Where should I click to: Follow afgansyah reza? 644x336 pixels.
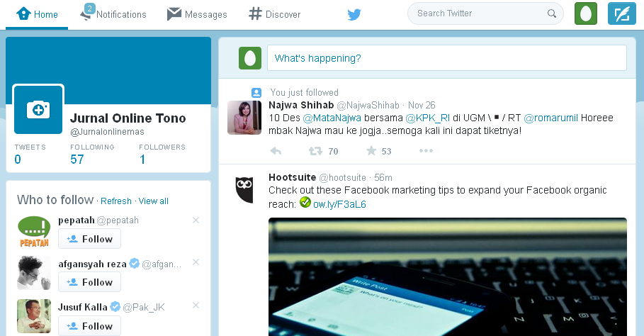[89, 282]
